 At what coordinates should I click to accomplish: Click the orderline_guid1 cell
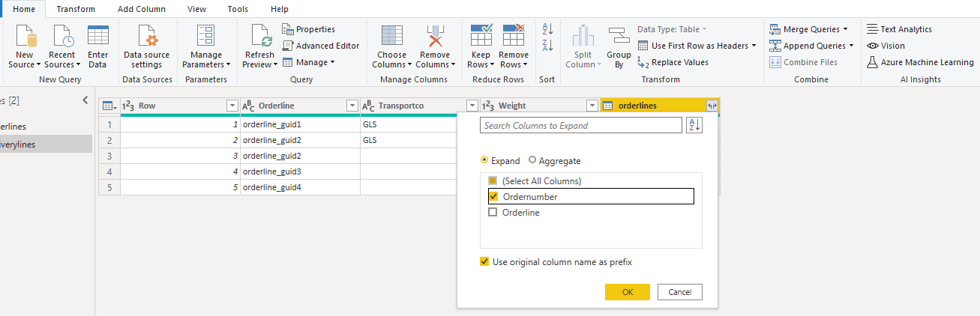tap(300, 124)
